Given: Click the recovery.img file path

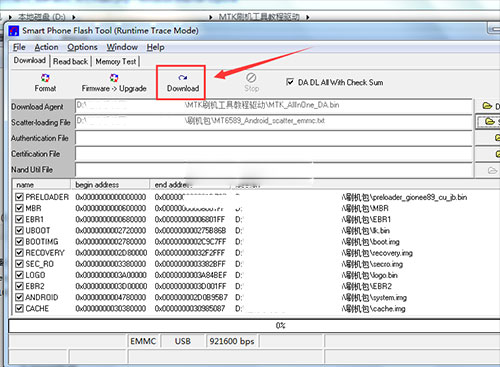Looking at the screenshot, I should coord(377,253).
